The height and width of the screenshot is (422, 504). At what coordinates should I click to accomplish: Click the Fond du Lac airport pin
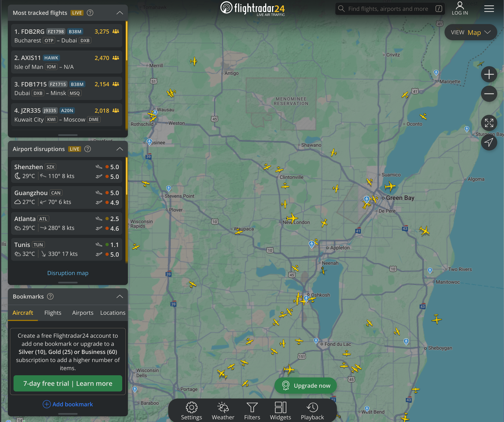tap(316, 340)
